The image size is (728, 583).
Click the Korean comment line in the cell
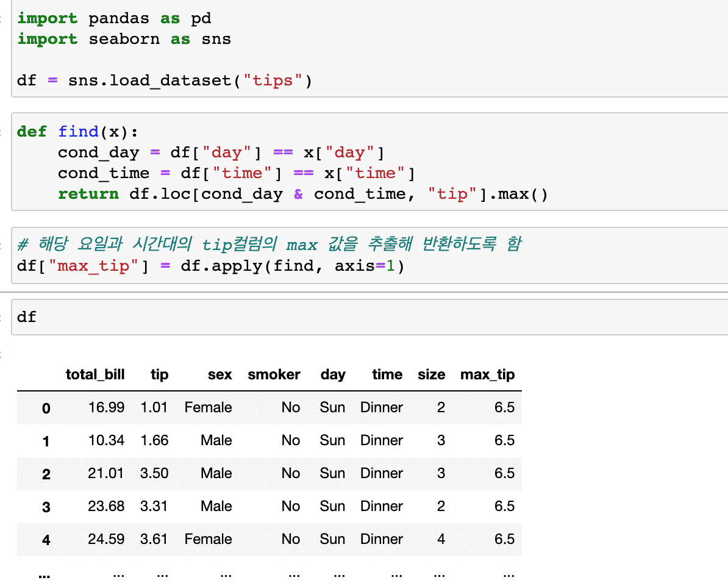click(x=269, y=244)
